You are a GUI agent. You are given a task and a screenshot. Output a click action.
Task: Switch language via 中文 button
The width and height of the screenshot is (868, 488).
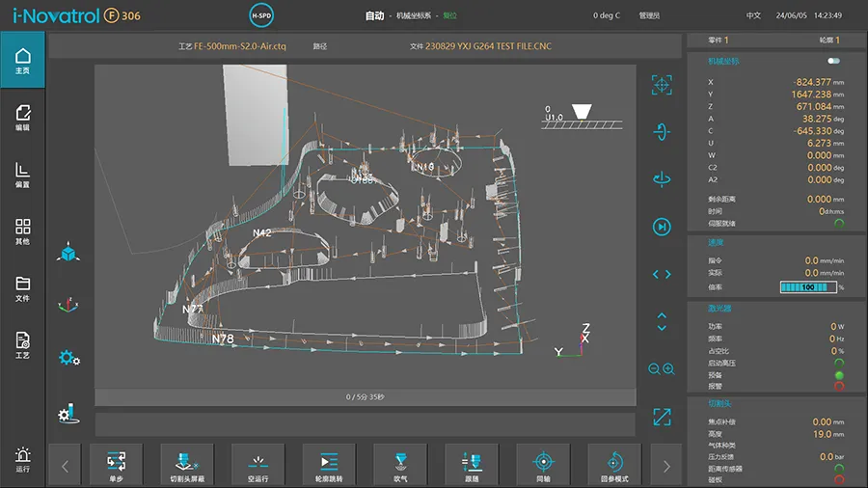pos(753,15)
